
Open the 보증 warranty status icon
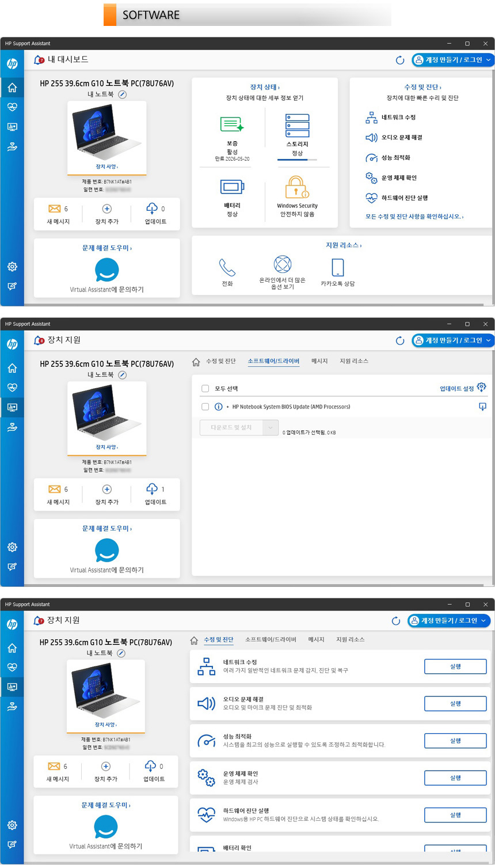[232, 124]
